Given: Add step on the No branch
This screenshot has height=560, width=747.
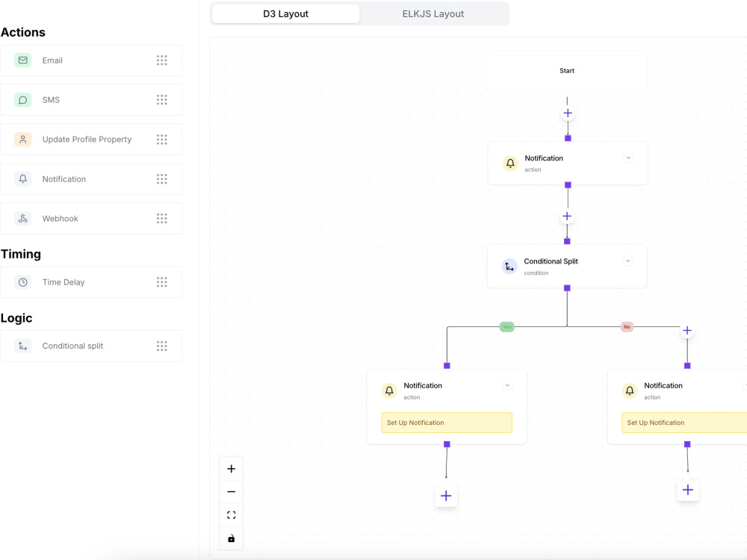Looking at the screenshot, I should click(687, 331).
